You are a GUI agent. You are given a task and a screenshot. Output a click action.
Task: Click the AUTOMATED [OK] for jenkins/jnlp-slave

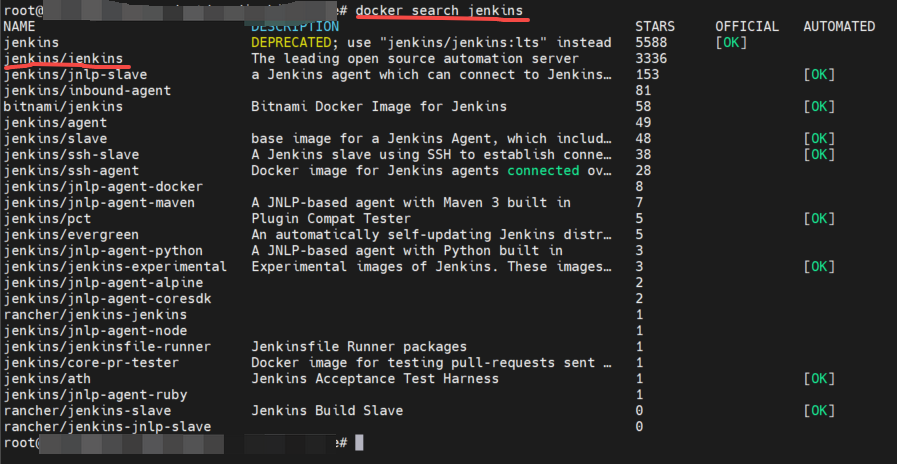(x=819, y=74)
